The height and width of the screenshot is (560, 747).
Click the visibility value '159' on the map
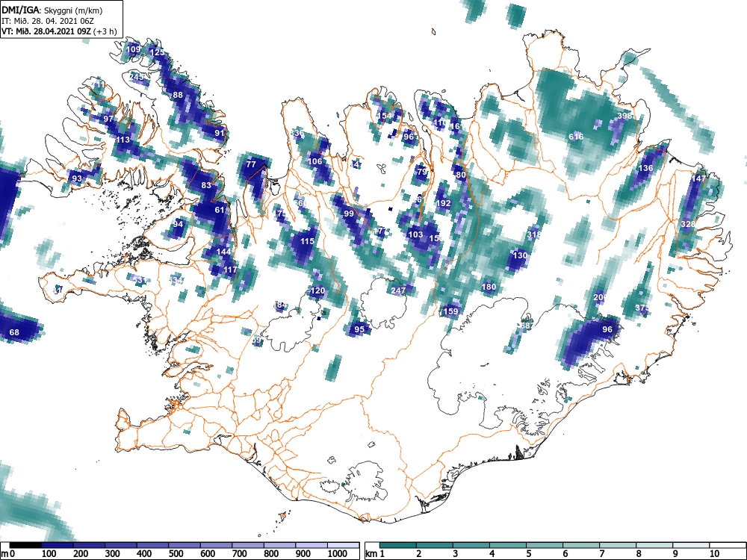[x=450, y=311]
